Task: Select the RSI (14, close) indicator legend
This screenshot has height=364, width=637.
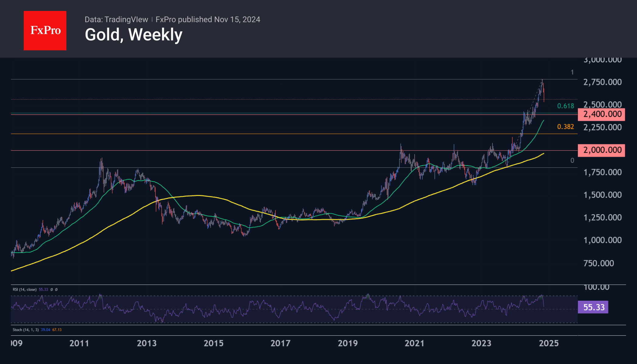Action: (25, 289)
